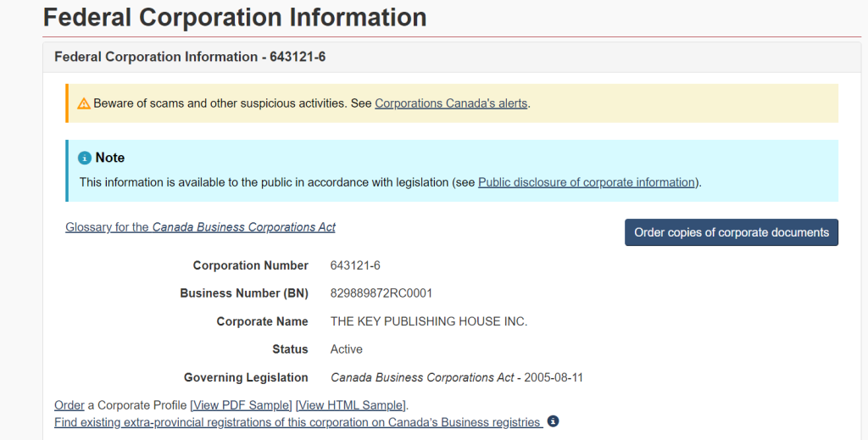Open Public disclosure of corporate information link

tap(587, 182)
